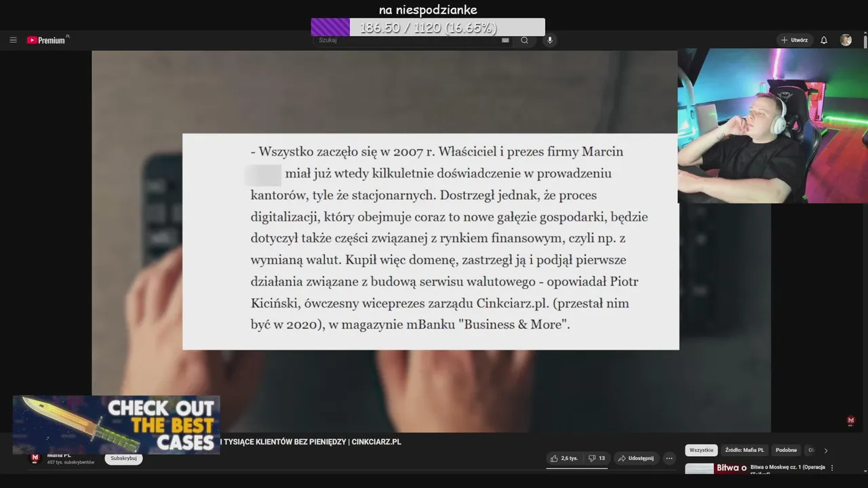Open the YouTube hamburger guide menu
The image size is (868, 488).
13,40
